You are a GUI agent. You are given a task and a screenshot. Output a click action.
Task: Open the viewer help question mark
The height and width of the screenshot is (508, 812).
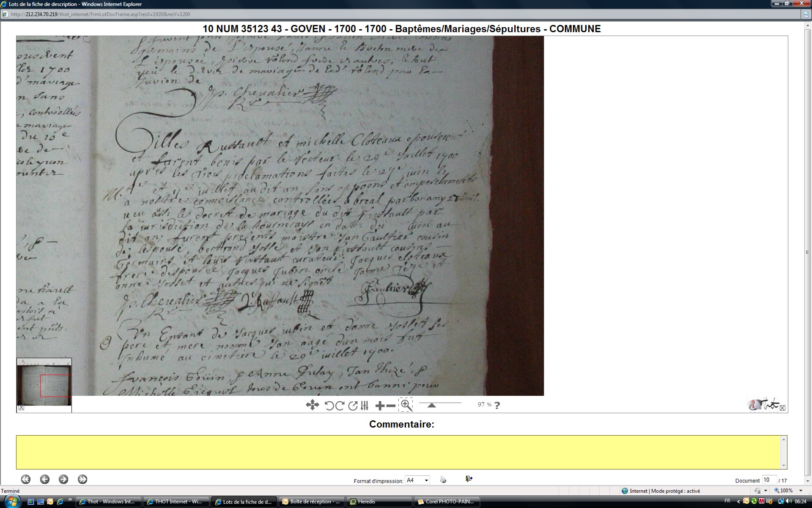click(497, 405)
